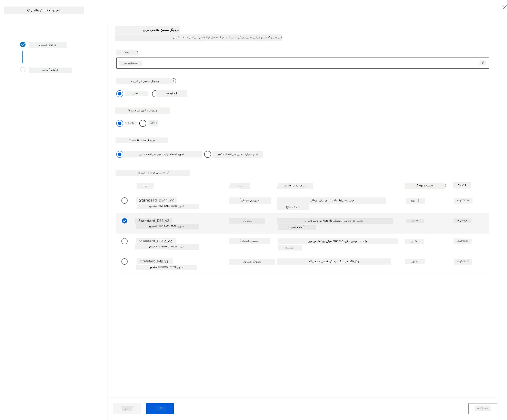
Task: Sort by the Name column header
Action: (146, 186)
